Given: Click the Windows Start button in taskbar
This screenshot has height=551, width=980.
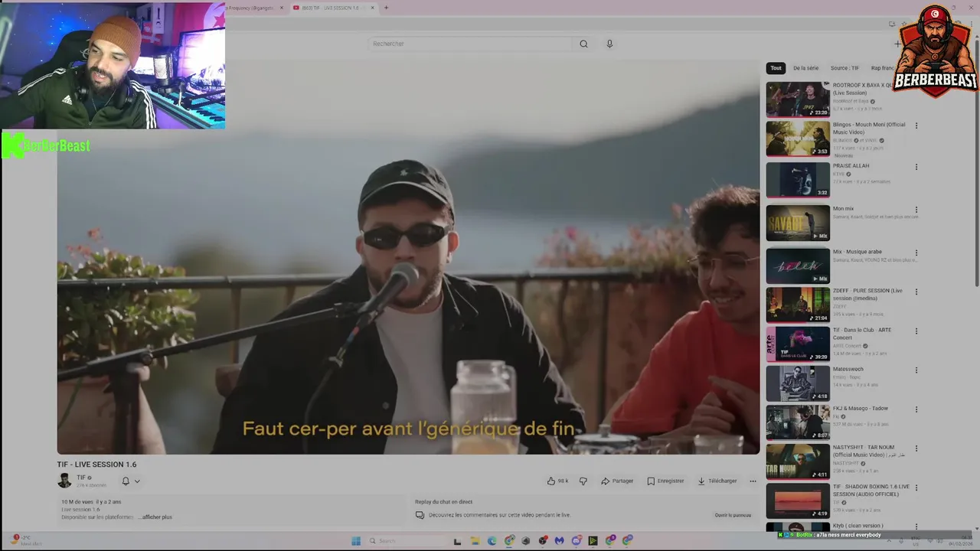Looking at the screenshot, I should [x=356, y=540].
